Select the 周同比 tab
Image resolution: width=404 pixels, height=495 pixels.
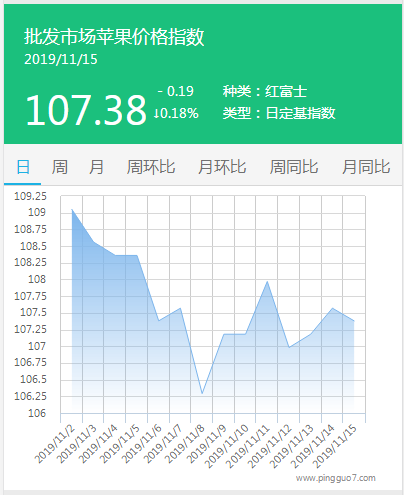[294, 167]
